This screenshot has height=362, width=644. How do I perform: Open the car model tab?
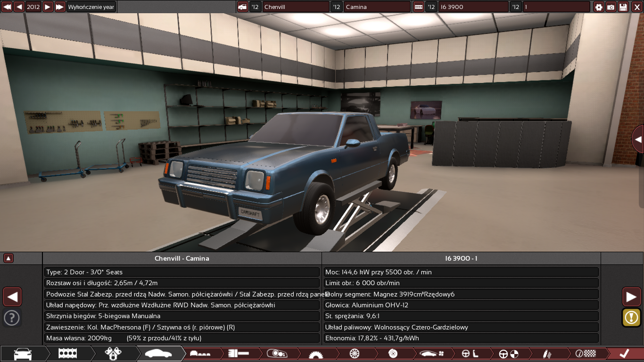23,354
